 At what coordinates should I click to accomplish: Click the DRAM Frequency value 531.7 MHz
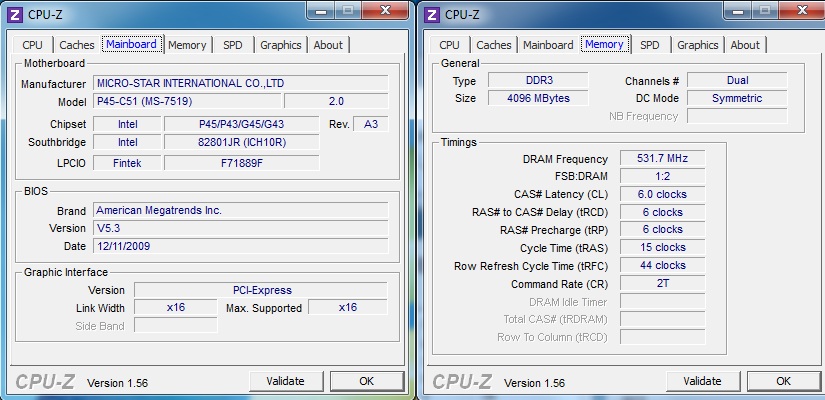point(662,158)
